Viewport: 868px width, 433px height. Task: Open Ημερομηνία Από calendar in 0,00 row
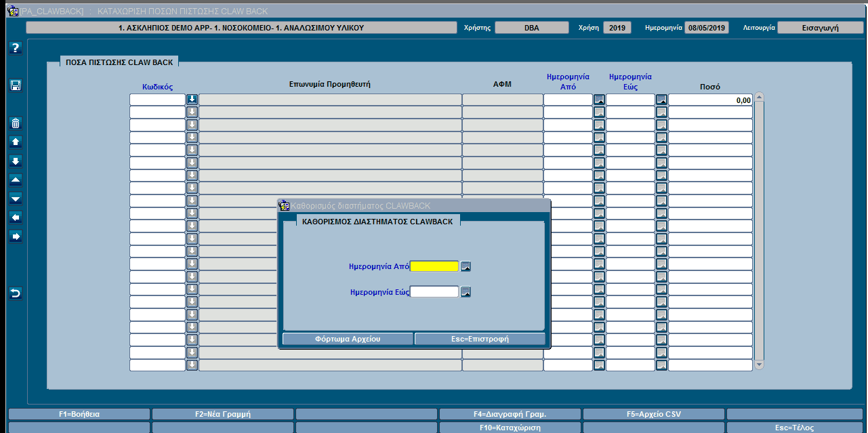click(x=599, y=100)
